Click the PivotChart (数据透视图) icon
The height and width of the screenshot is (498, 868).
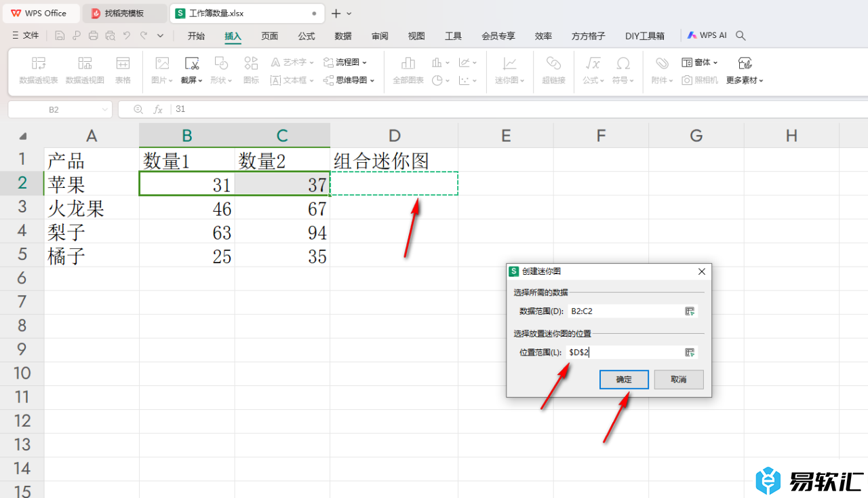coord(85,64)
